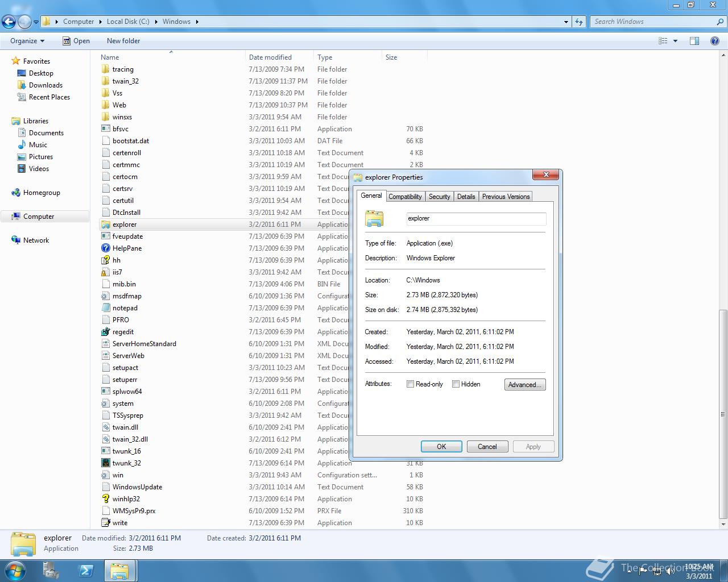The image size is (728, 582).
Task: Click the Back navigation arrow button
Action: pos(9,22)
